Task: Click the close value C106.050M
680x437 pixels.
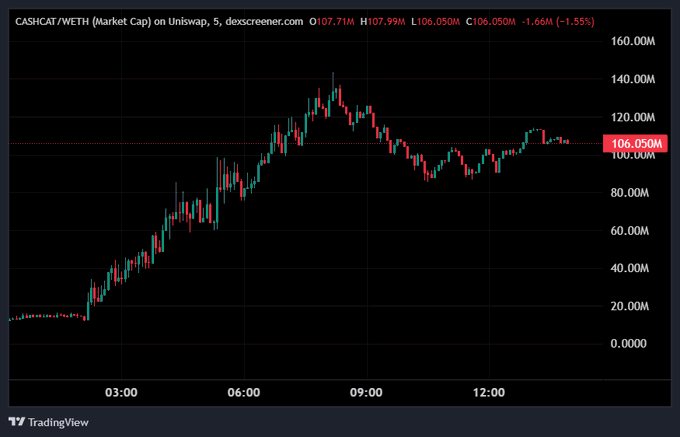Action: (490, 22)
